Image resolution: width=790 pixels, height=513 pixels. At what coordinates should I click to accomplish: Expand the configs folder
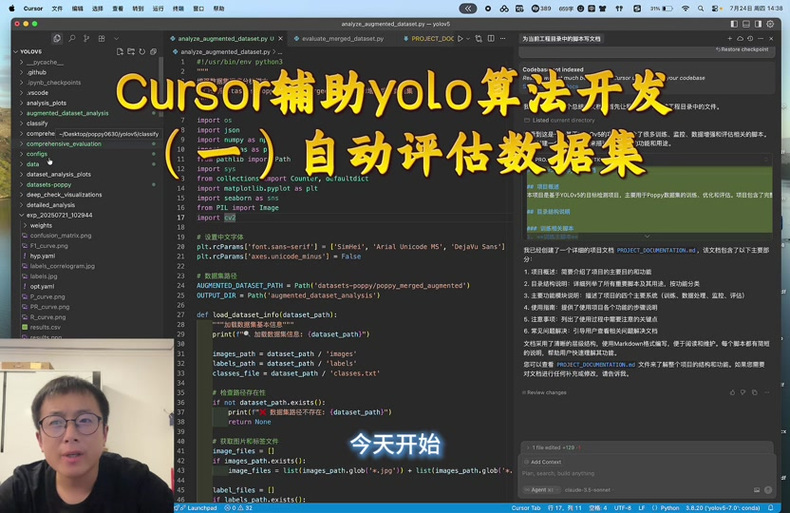(x=37, y=154)
